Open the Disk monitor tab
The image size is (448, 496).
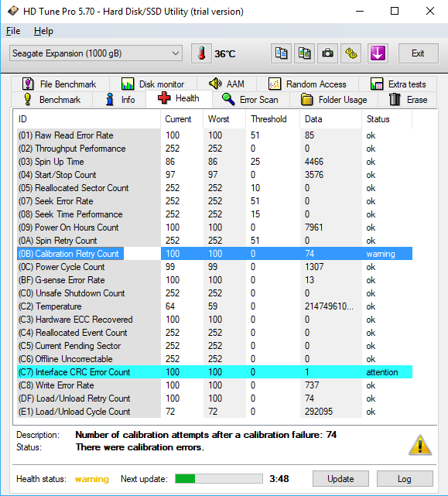coord(153,84)
